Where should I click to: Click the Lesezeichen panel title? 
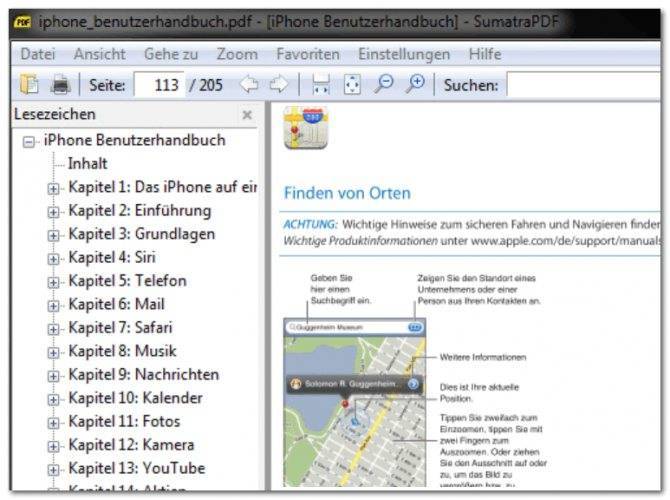55,115
